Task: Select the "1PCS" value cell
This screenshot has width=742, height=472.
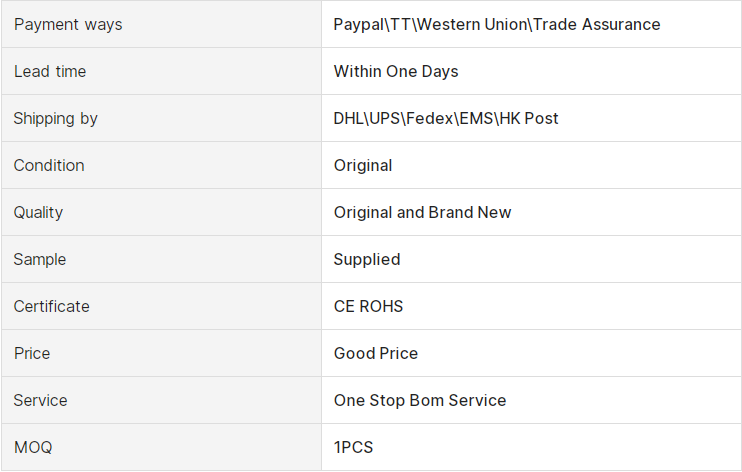Action: click(353, 447)
